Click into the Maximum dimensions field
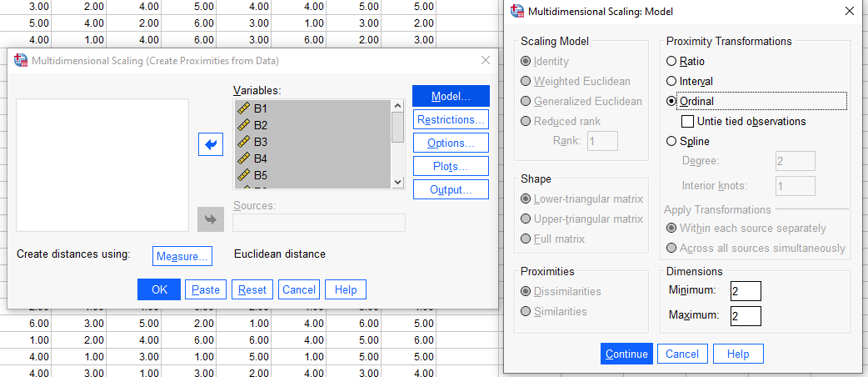Image resolution: width=868 pixels, height=377 pixels. (x=745, y=316)
